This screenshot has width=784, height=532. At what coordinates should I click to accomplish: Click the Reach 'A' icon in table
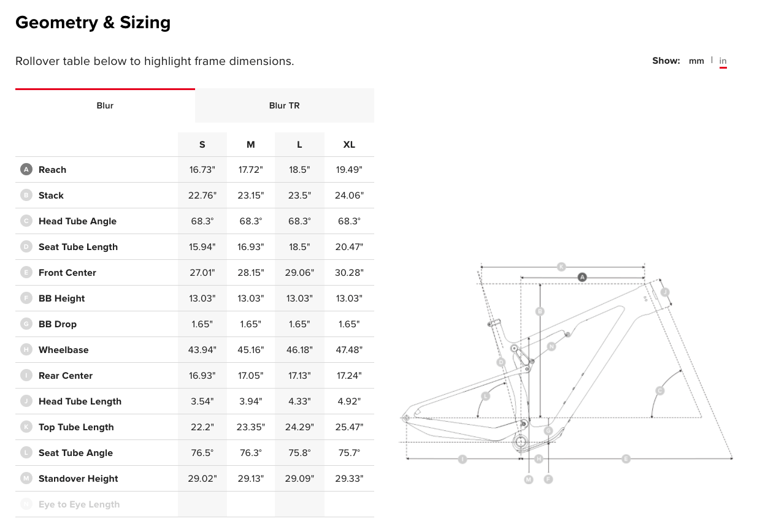tap(26, 170)
